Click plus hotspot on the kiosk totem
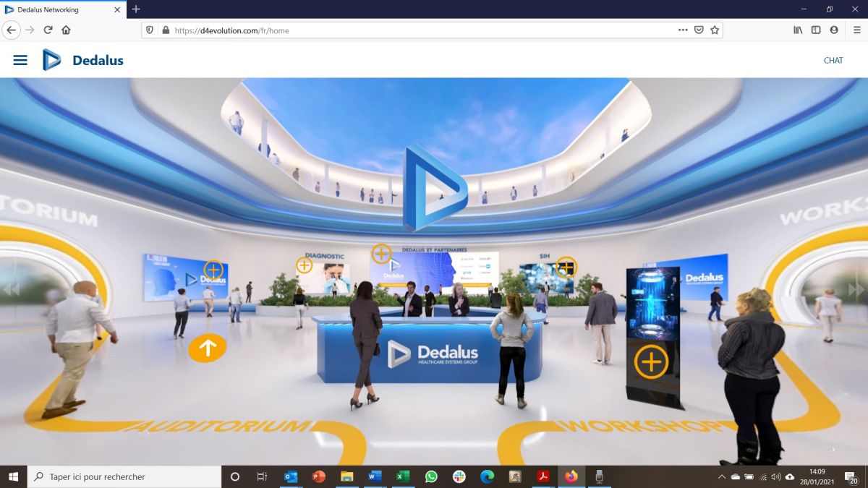868x488 pixels. coord(651,361)
